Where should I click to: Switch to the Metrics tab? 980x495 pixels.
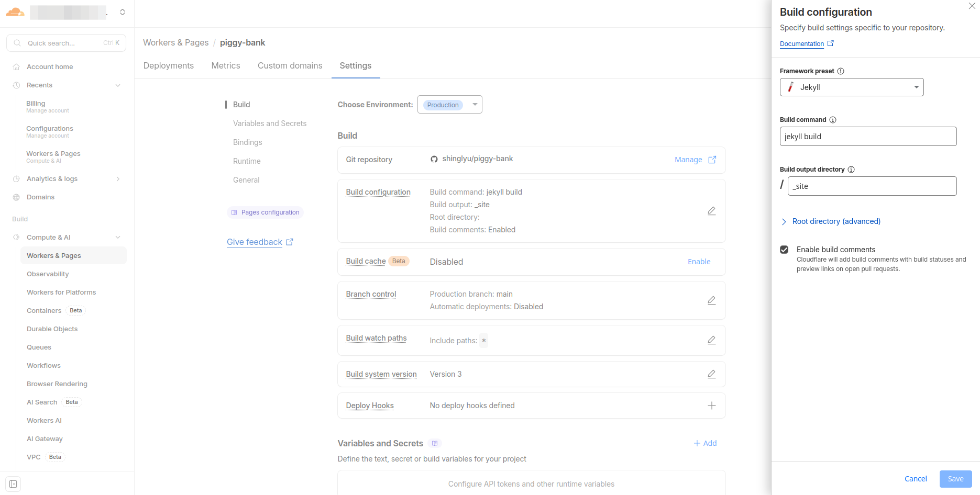(x=225, y=65)
